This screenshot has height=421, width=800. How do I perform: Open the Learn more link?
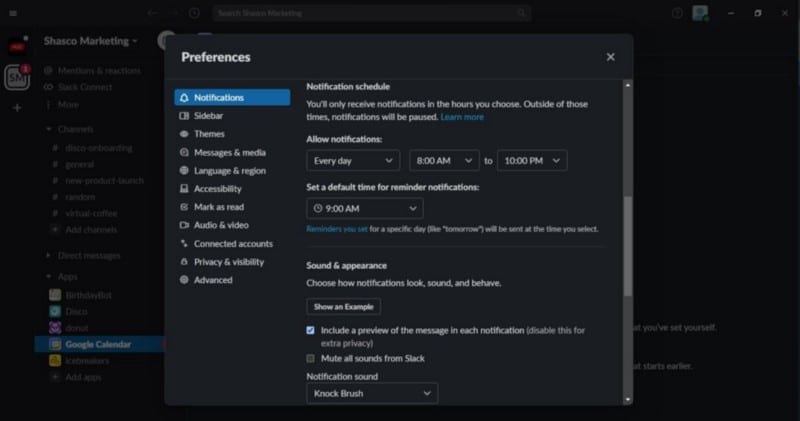pyautogui.click(x=462, y=117)
